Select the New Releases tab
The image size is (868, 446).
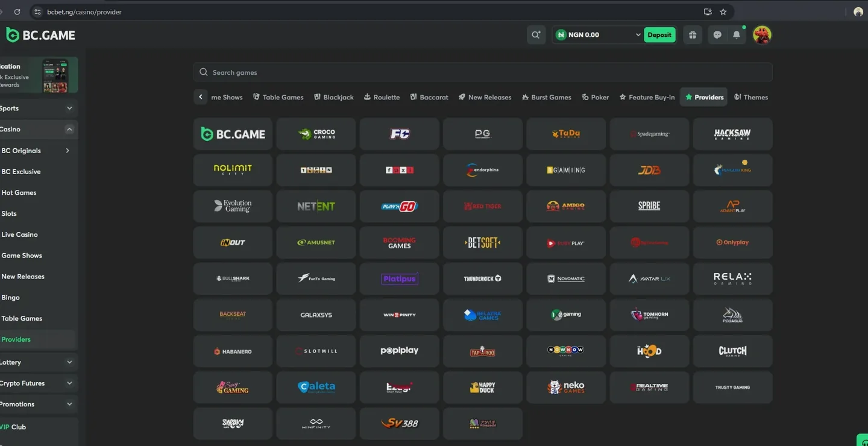(485, 97)
